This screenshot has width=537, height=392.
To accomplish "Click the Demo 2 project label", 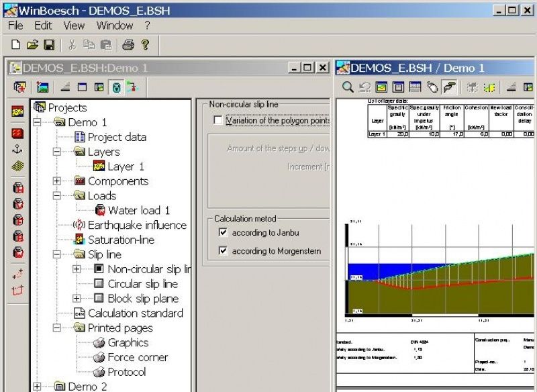I will point(87,387).
